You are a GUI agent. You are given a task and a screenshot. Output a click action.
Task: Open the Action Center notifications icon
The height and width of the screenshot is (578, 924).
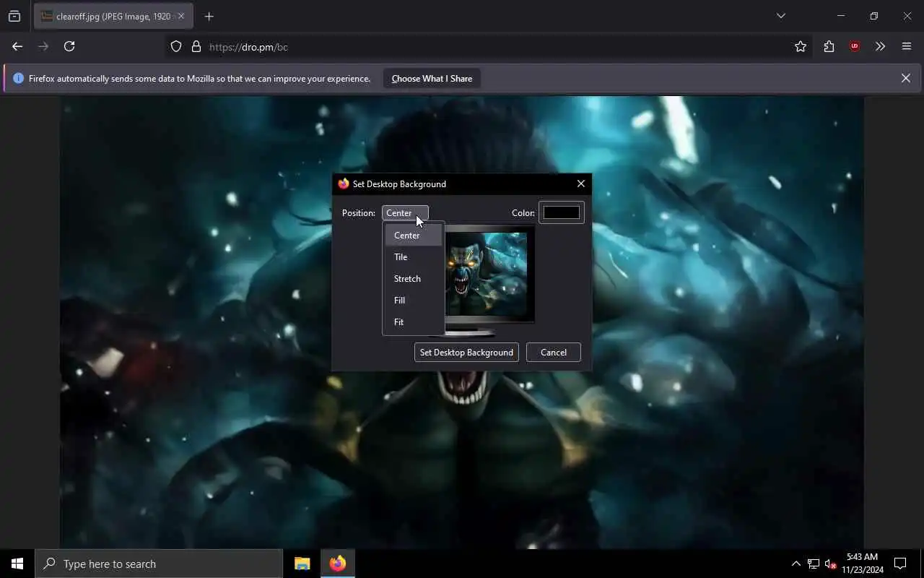tap(900, 564)
